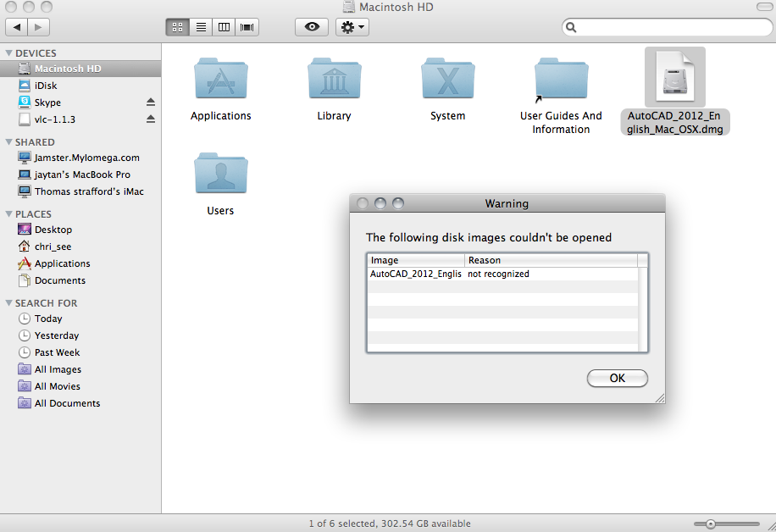Eject the vlc-1.1.3 volume
This screenshot has height=532, width=776.
(x=151, y=119)
